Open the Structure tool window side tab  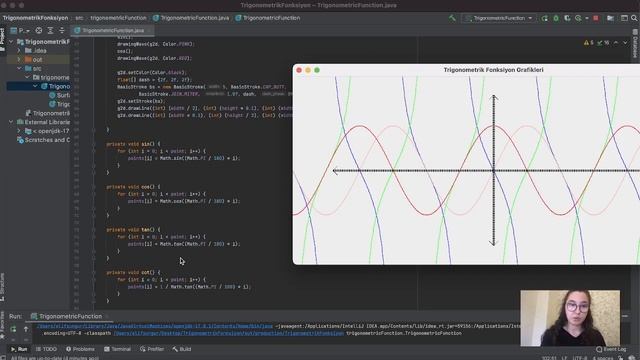2,287
